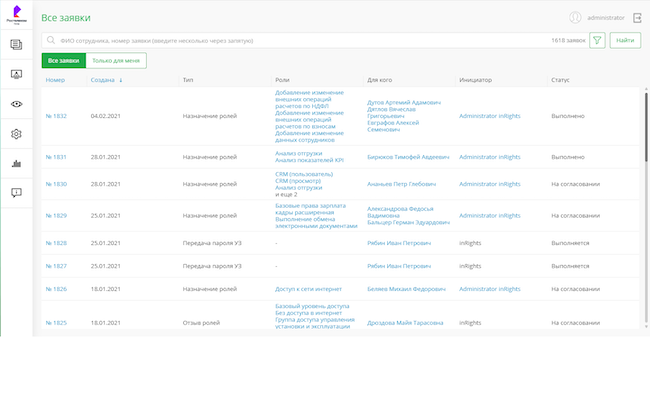Image resolution: width=650 pixels, height=401 pixels.
Task: Sort the table by "Номер" column header
Action: tap(55, 79)
